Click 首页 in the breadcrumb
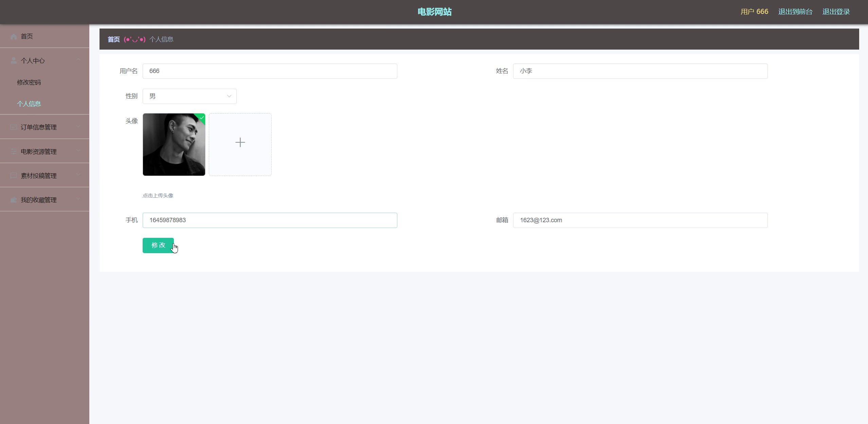 pyautogui.click(x=114, y=39)
